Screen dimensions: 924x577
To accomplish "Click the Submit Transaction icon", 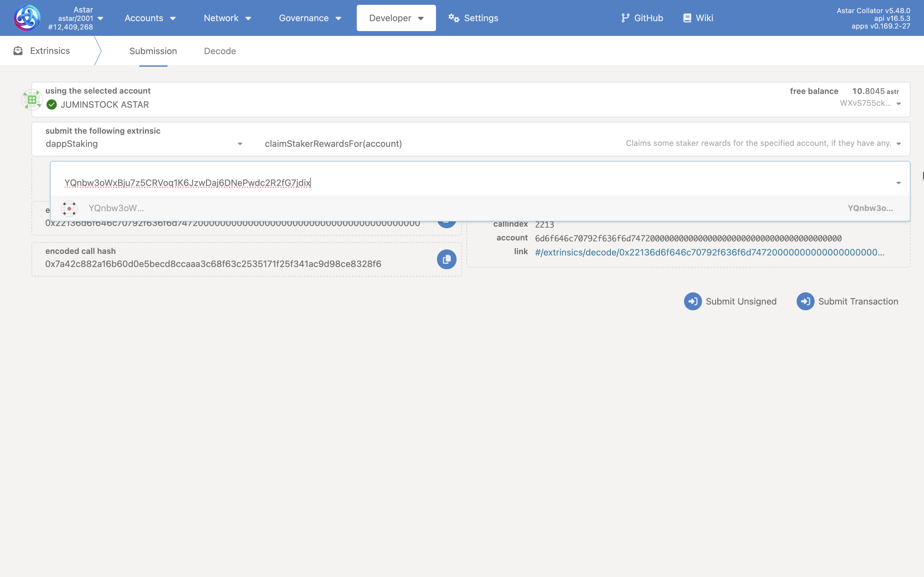I will coord(805,301).
